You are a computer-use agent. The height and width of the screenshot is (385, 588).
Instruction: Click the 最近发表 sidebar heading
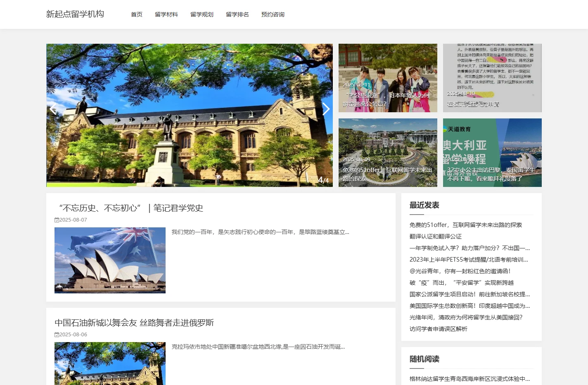pos(424,205)
